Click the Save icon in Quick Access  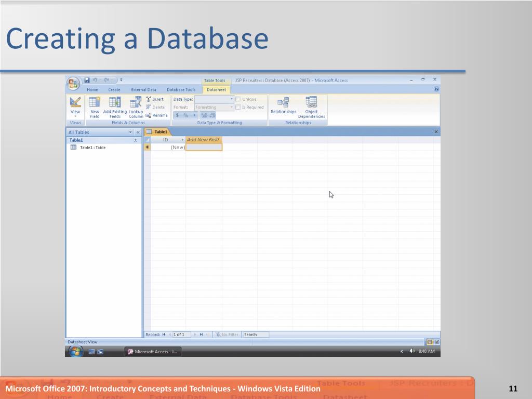[x=87, y=80]
